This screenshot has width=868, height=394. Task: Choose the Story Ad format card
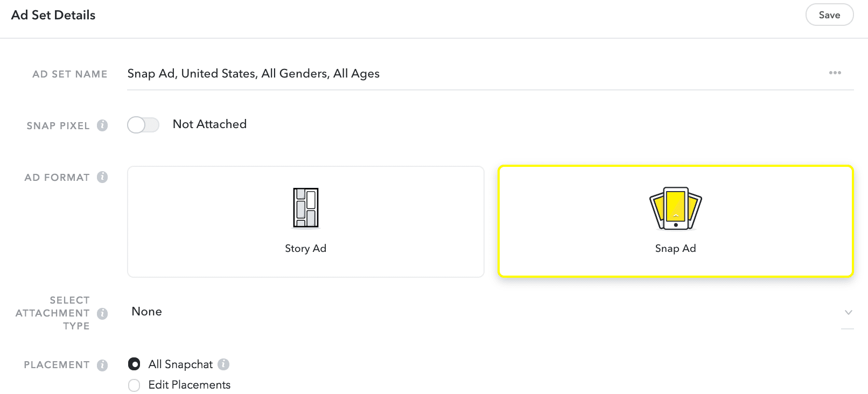[306, 222]
